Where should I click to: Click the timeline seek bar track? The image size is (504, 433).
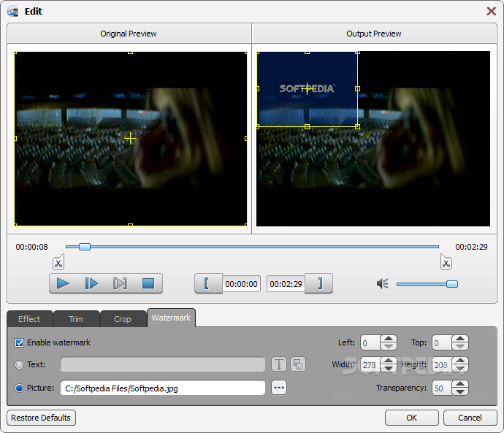tap(252, 247)
